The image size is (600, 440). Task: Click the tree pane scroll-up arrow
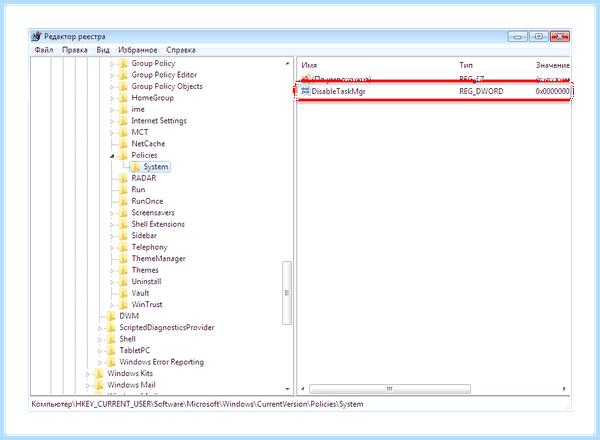[x=287, y=64]
